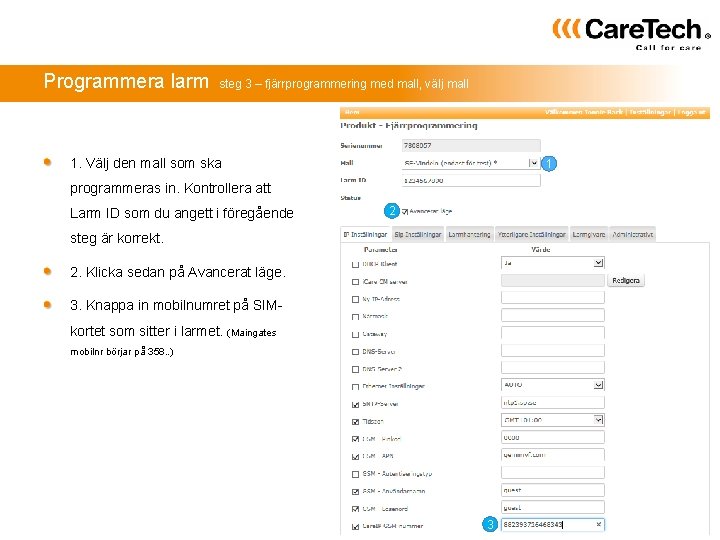Click the Produkt - Fjärrprogrammering heading
This screenshot has width=720, height=540.
click(x=409, y=125)
